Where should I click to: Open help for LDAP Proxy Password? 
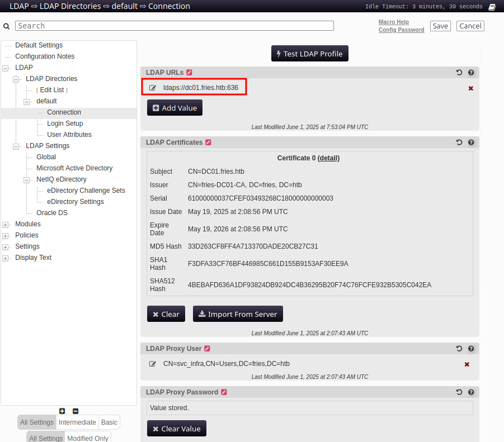(471, 392)
